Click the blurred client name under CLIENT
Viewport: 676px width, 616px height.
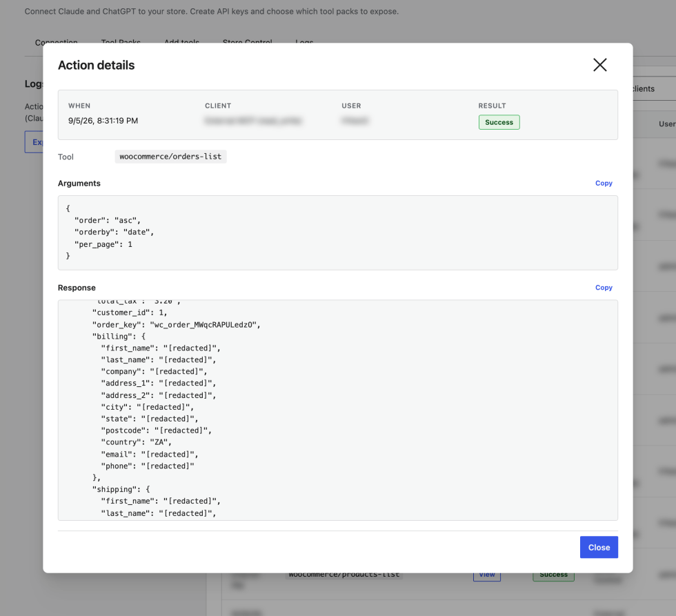click(253, 121)
